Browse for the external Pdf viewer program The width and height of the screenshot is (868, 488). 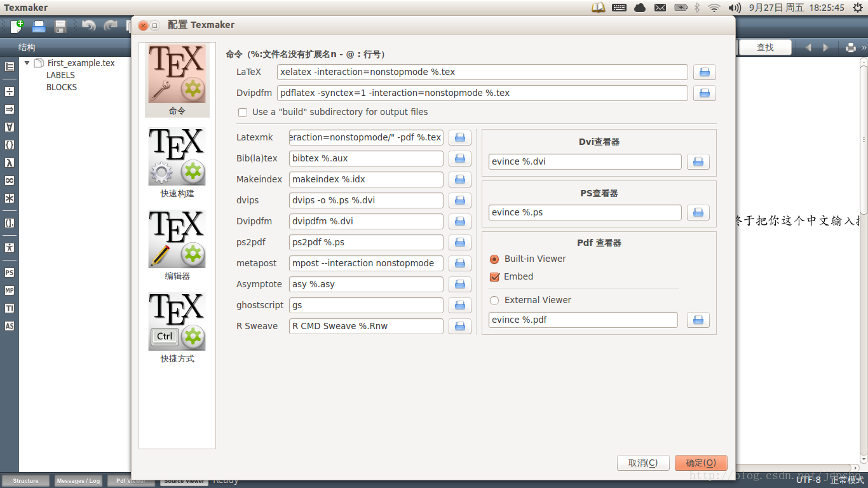[698, 320]
